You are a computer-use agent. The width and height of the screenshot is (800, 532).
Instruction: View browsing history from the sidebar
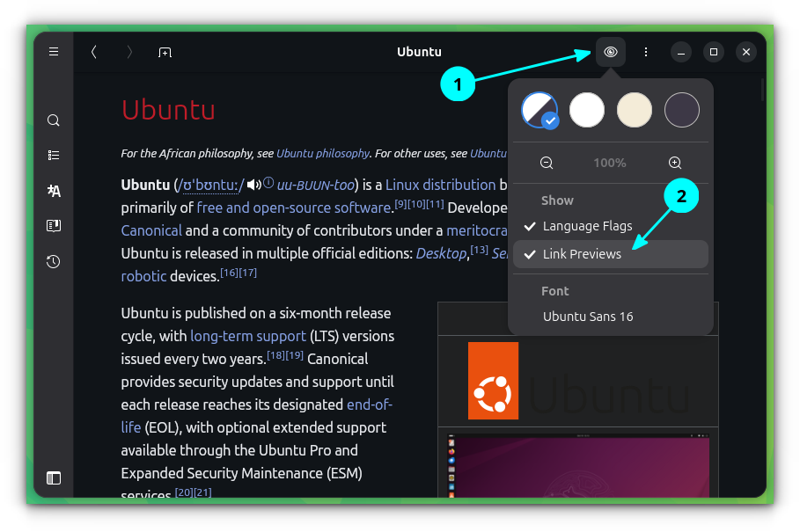(53, 261)
